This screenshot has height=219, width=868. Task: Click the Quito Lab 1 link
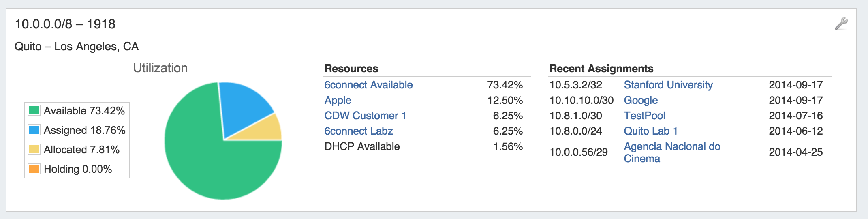[x=650, y=131]
